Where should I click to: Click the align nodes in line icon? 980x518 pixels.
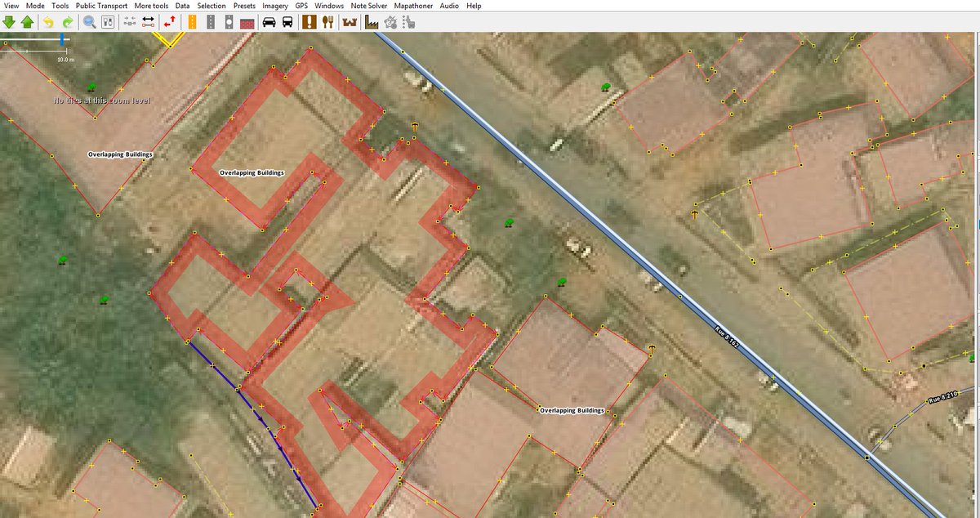(130, 22)
